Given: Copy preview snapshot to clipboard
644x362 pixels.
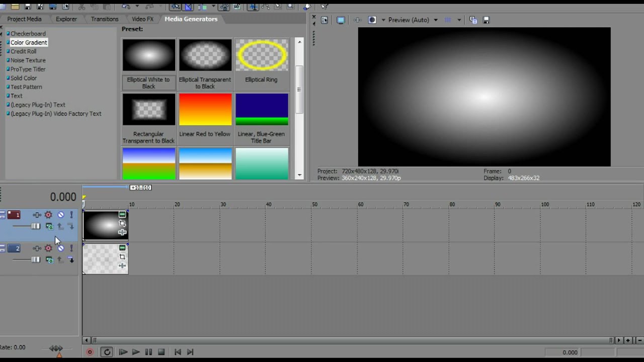Looking at the screenshot, I should tap(473, 20).
